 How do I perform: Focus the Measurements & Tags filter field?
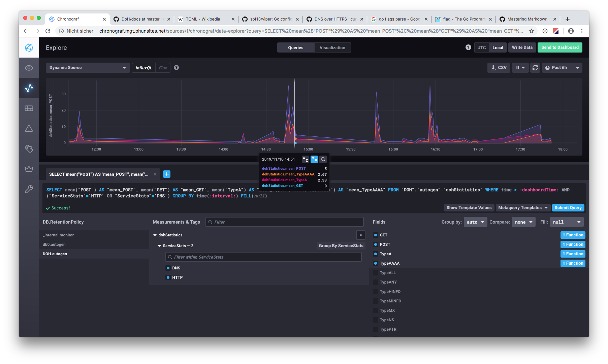tap(285, 222)
